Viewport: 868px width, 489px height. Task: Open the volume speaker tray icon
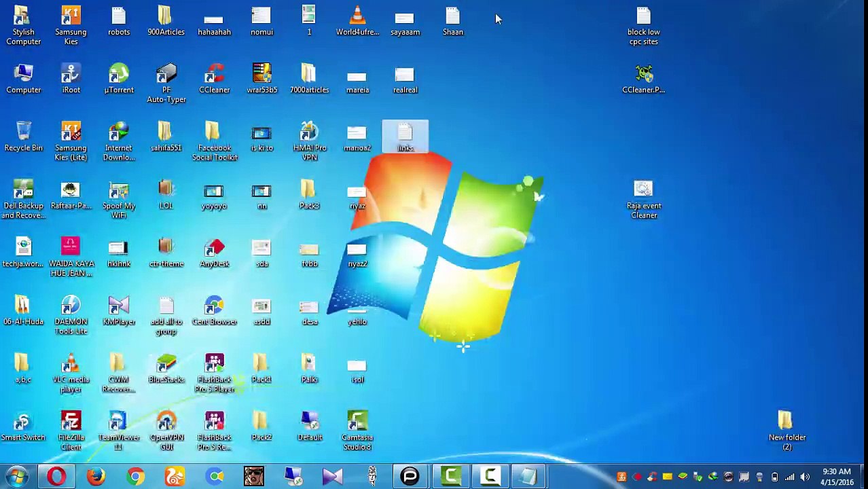pyautogui.click(x=805, y=477)
